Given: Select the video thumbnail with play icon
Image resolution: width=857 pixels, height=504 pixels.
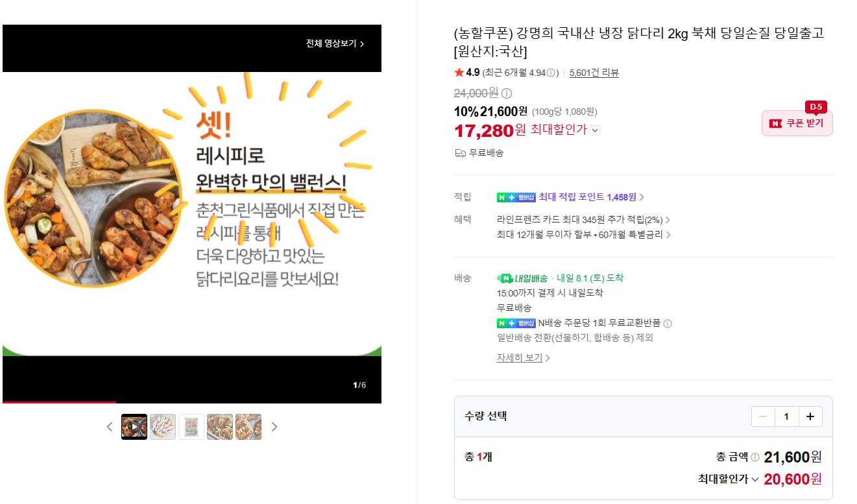Looking at the screenshot, I should tap(134, 427).
